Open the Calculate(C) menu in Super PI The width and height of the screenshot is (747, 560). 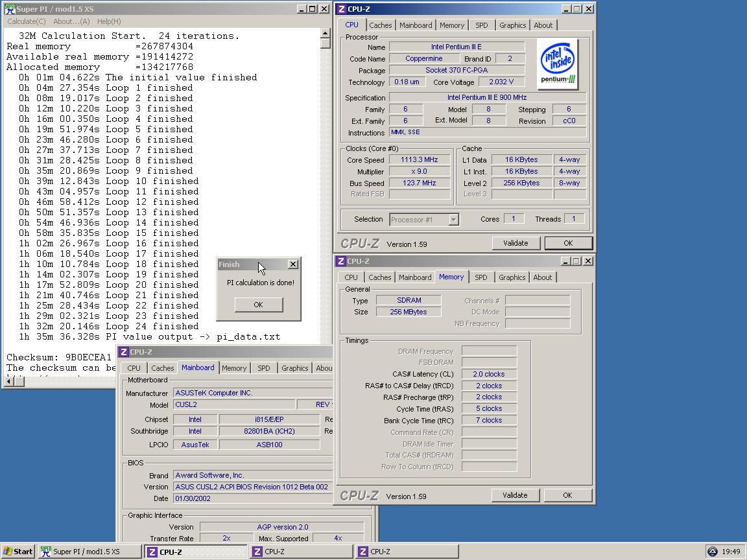(x=27, y=21)
